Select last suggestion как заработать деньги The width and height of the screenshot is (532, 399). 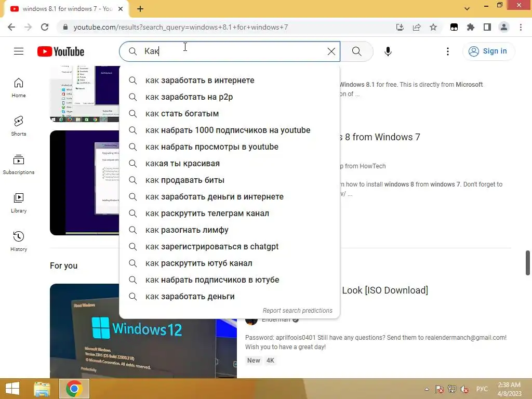point(229,296)
